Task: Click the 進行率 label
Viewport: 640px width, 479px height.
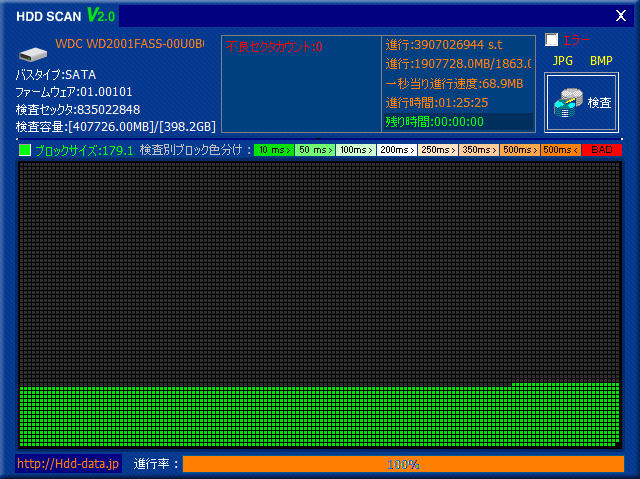Action: pos(156,464)
